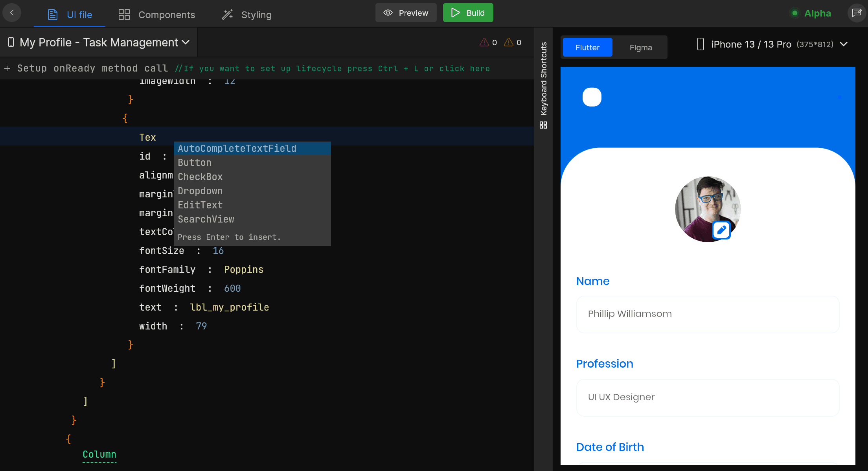Screen dimensions: 868x471
Task: Click the Alpha status label
Action: [817, 13]
